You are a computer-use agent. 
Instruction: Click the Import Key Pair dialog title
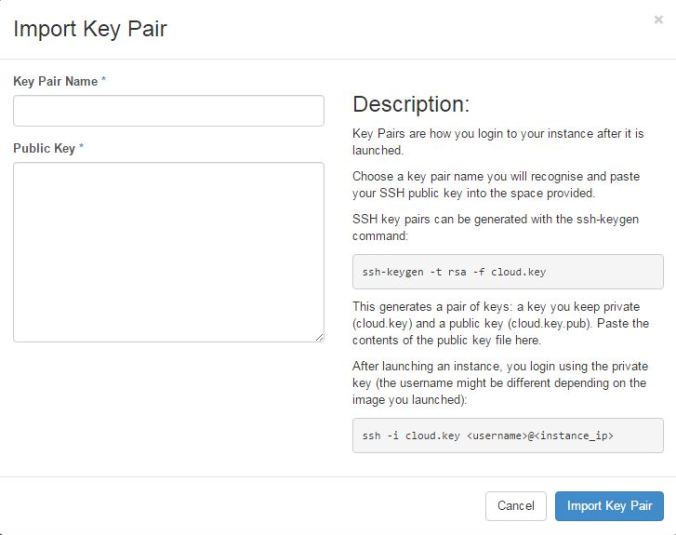click(x=90, y=29)
